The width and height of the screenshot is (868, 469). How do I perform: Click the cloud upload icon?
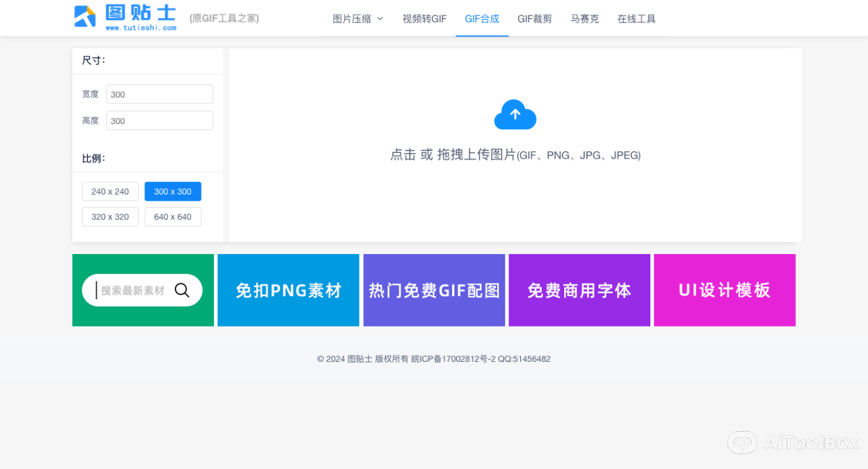[x=515, y=115]
